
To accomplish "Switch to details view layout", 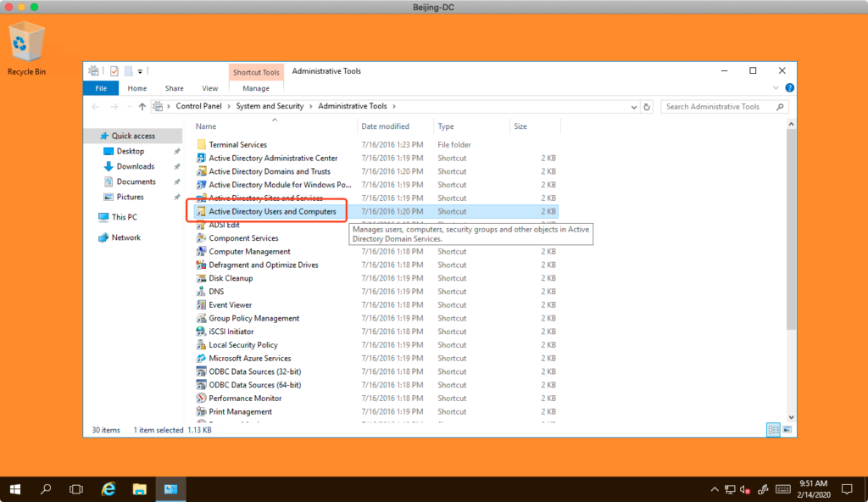I will coord(773,430).
